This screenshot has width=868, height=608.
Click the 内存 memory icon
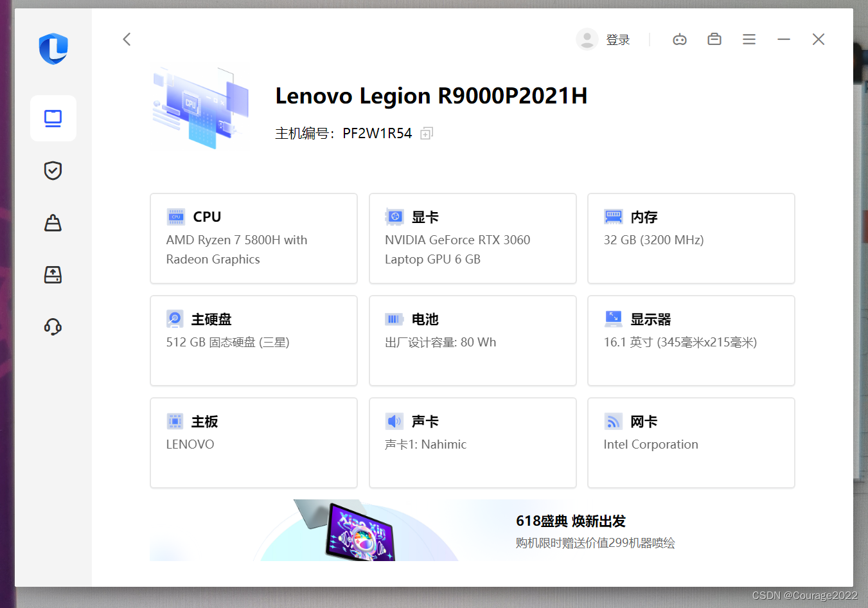click(x=614, y=217)
